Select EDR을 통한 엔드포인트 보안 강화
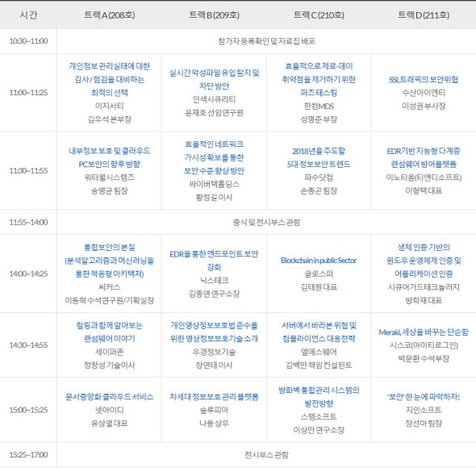 point(214,261)
